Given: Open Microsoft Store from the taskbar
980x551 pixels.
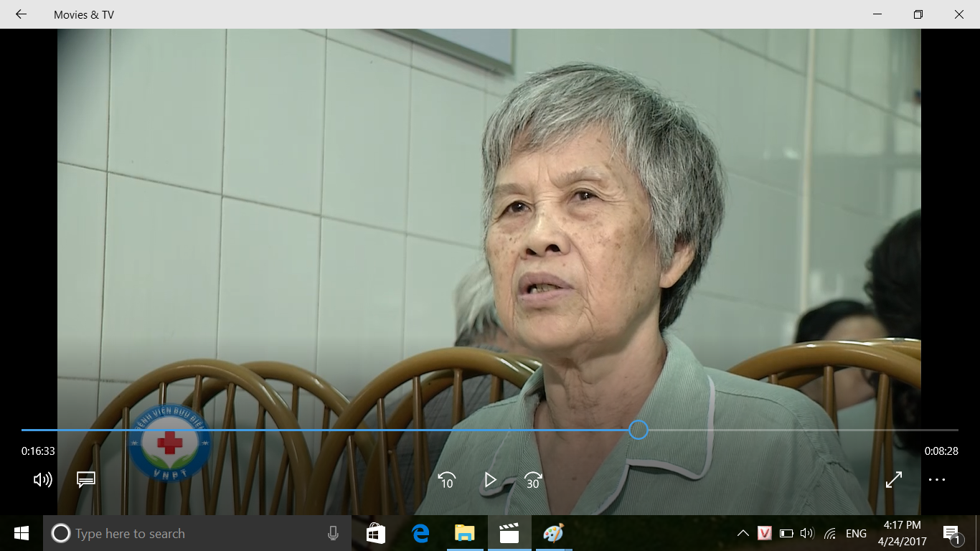Looking at the screenshot, I should click(376, 533).
